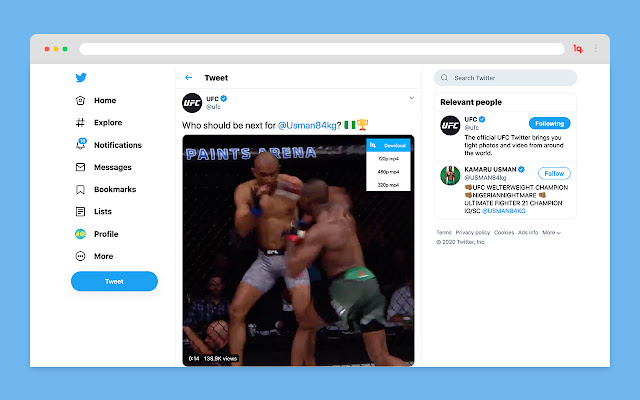This screenshot has width=640, height=400.
Task: Click the Notifications bell icon
Action: pyautogui.click(x=80, y=144)
